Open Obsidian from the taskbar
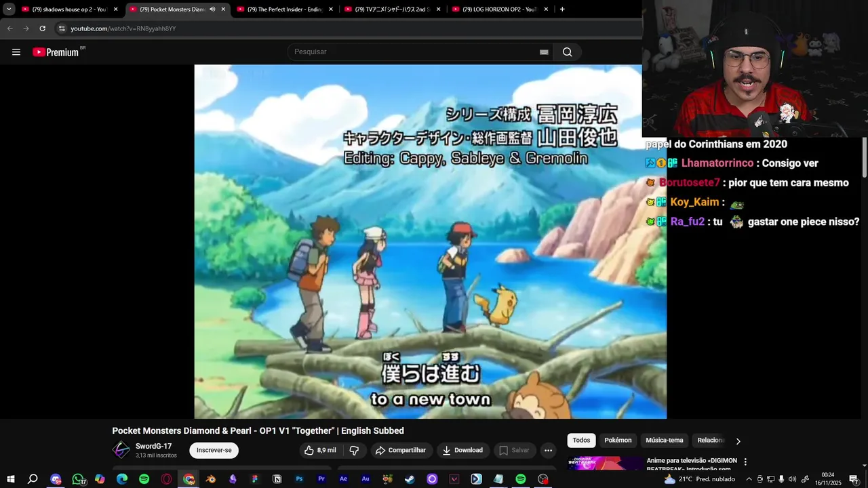868x488 pixels. coord(233,479)
